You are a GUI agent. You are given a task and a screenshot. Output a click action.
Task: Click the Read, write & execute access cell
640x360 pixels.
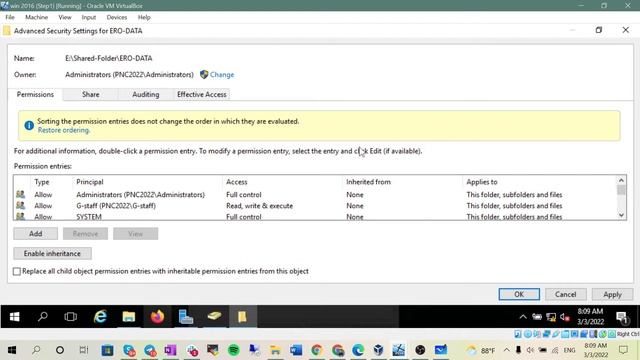260,206
